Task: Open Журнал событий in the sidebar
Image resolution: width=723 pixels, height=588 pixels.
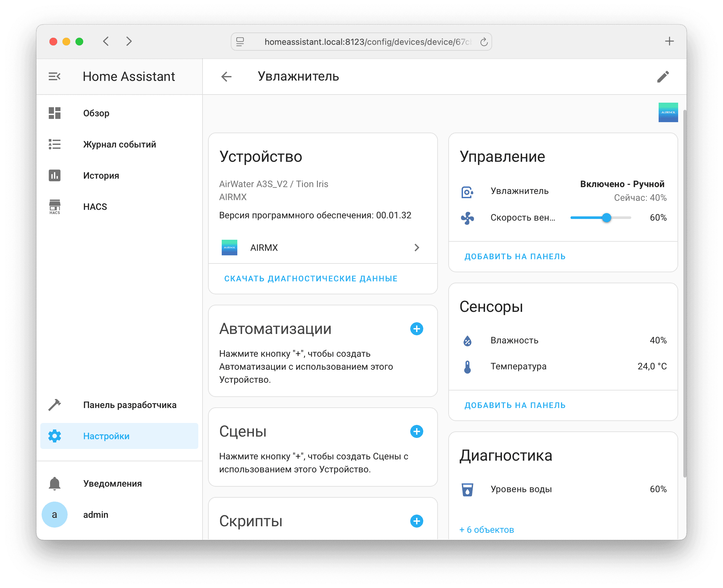Action: [x=119, y=145]
